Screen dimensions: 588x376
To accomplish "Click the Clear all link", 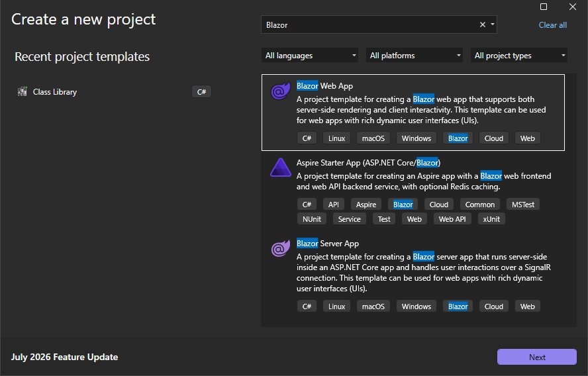I will 553,25.
